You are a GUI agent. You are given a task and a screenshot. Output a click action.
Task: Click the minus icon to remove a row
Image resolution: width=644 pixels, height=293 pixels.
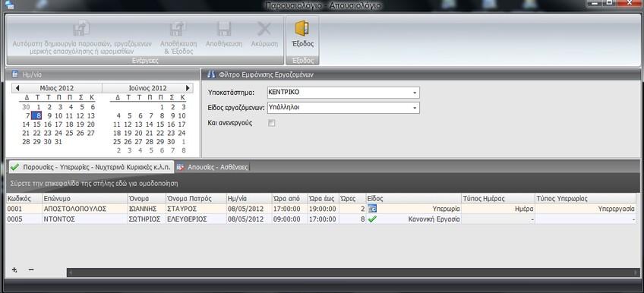(31, 270)
